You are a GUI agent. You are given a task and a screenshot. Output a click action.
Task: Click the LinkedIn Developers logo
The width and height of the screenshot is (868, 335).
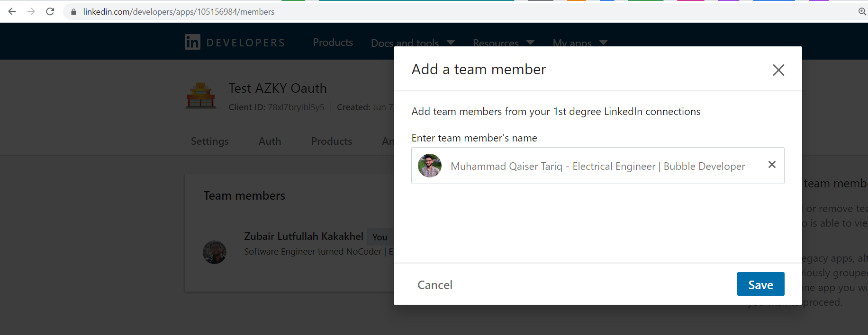tap(235, 43)
